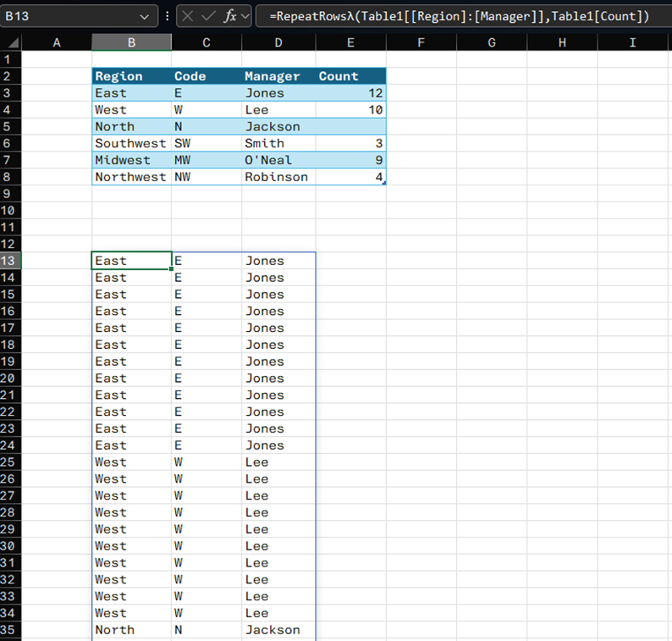672x641 pixels.
Task: Click the SW code cell
Action: click(207, 143)
